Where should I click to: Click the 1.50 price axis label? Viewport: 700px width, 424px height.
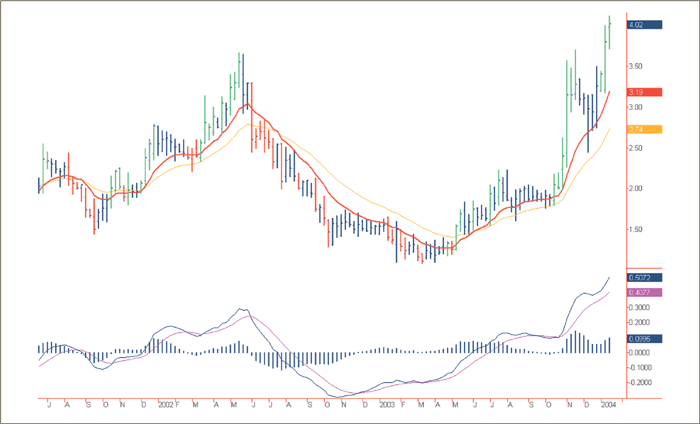pos(636,229)
